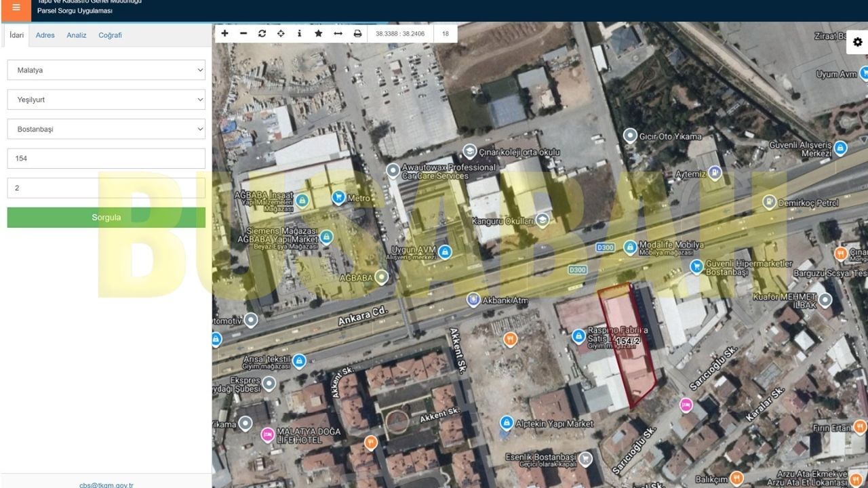Zoom out with the minus icon
Viewport: 868px width, 488px height.
[243, 33]
